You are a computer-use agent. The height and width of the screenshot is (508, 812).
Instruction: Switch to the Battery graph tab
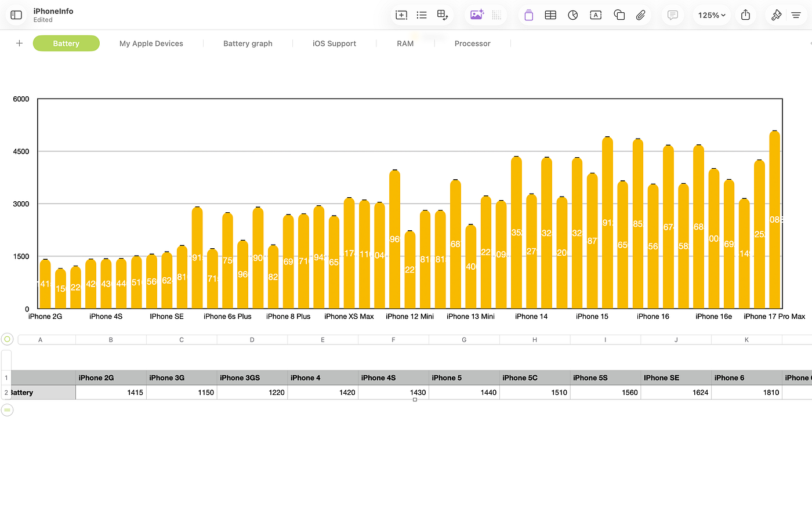point(248,43)
